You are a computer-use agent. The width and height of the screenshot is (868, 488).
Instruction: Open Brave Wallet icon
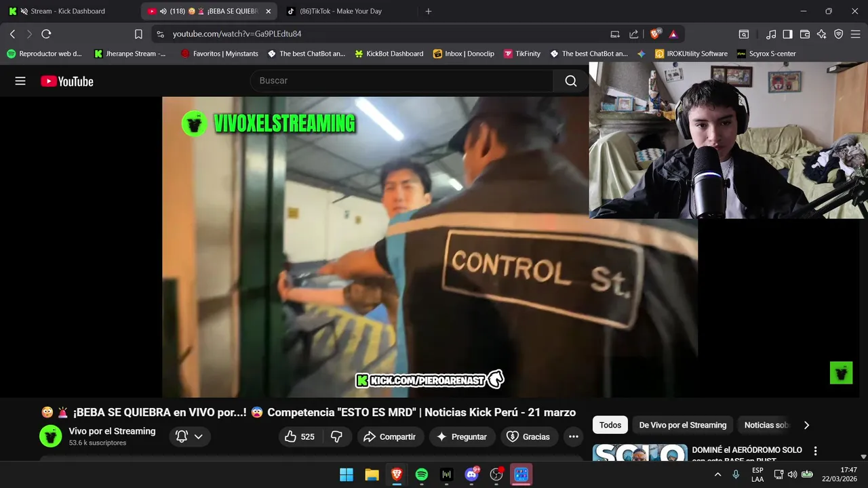click(805, 34)
